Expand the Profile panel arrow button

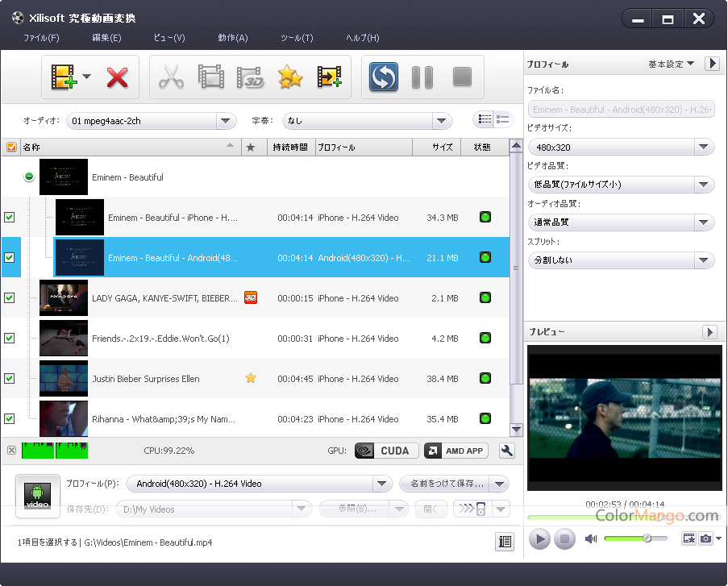712,64
